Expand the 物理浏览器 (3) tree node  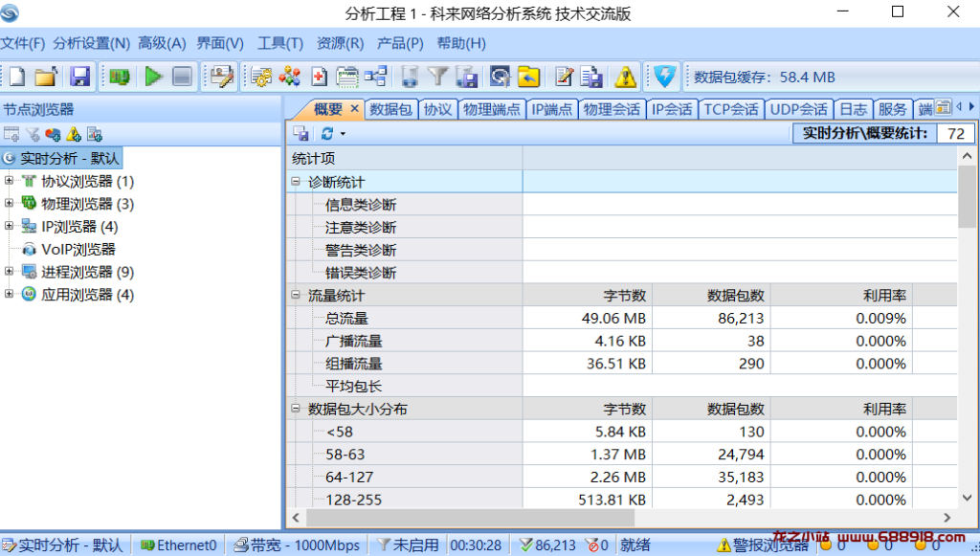pyautogui.click(x=9, y=203)
